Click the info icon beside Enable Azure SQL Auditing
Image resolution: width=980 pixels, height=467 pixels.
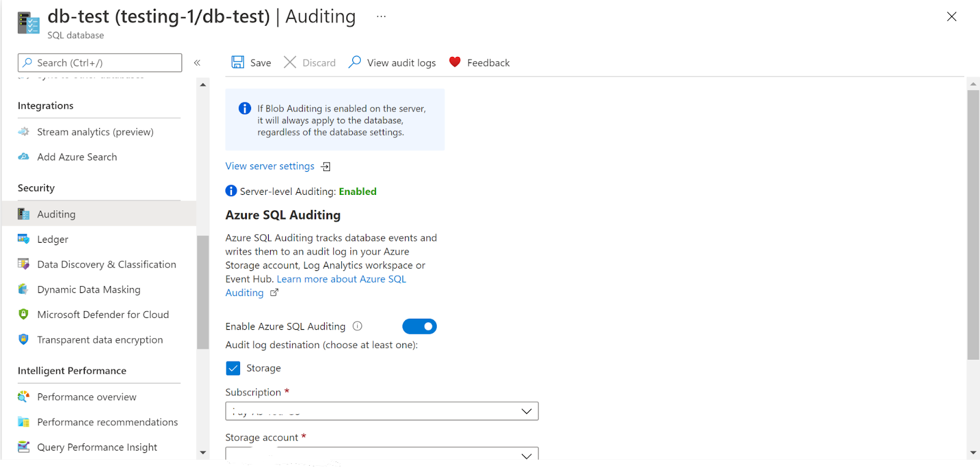[358, 327]
